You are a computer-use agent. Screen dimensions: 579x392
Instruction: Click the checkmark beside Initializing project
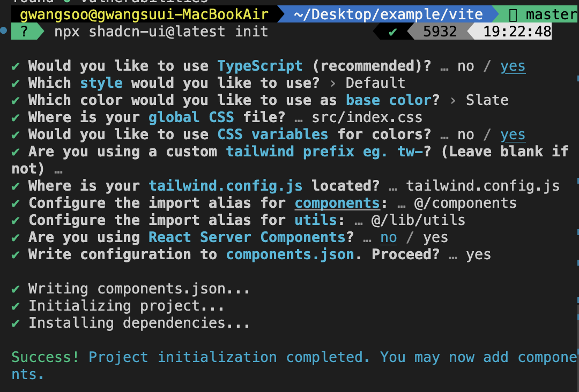click(16, 306)
